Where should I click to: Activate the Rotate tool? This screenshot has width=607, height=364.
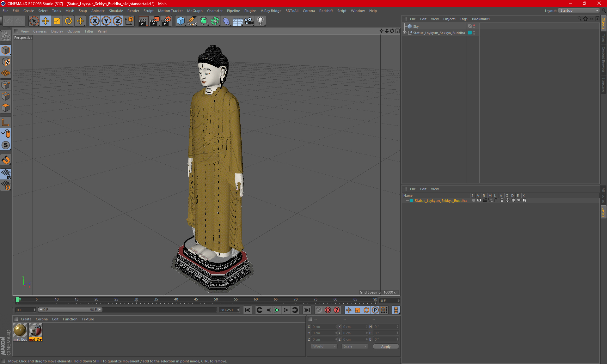coord(68,21)
